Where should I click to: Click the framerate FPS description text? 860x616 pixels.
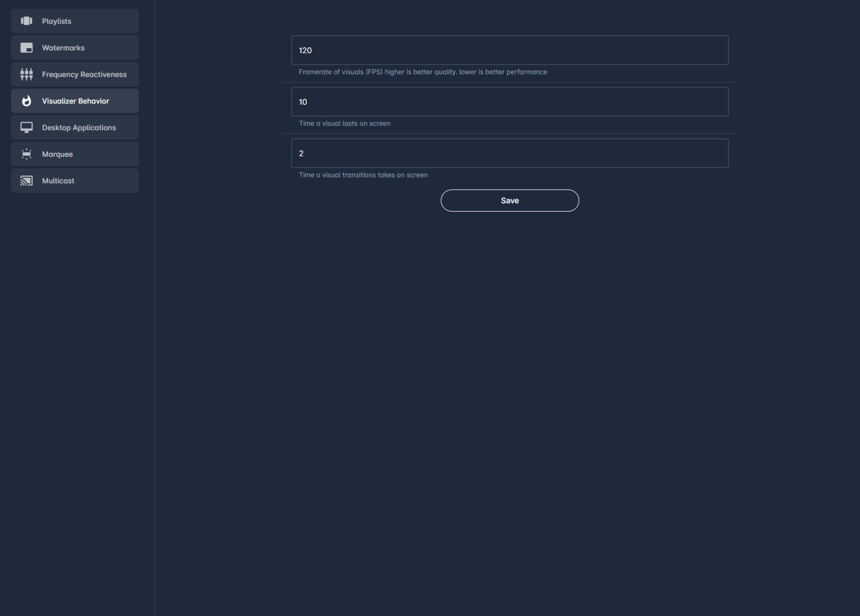(423, 72)
